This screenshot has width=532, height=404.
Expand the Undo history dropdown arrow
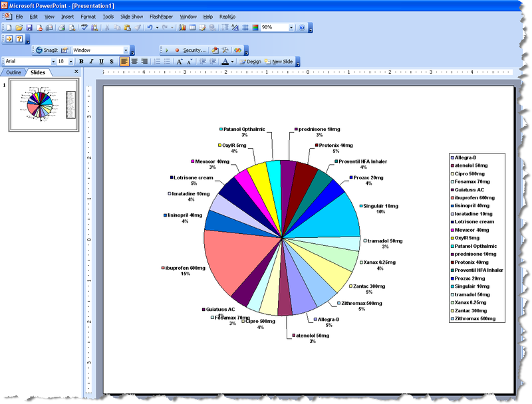point(157,27)
